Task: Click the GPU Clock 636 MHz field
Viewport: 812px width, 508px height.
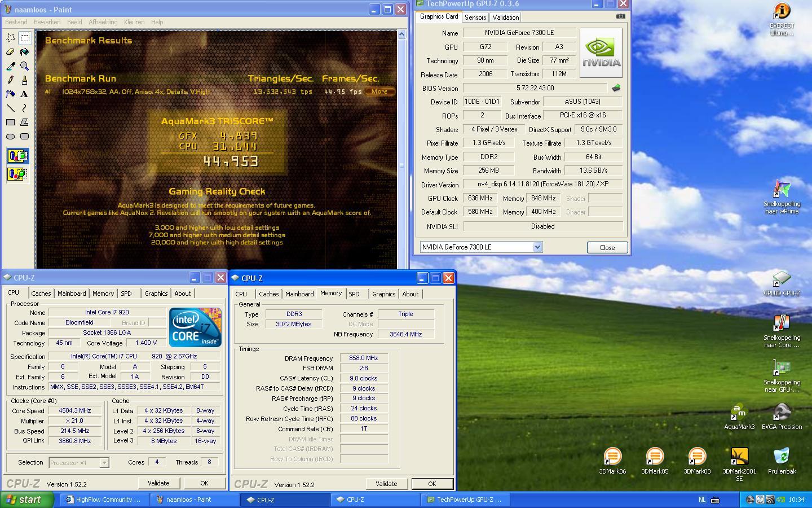Action: pyautogui.click(x=480, y=198)
